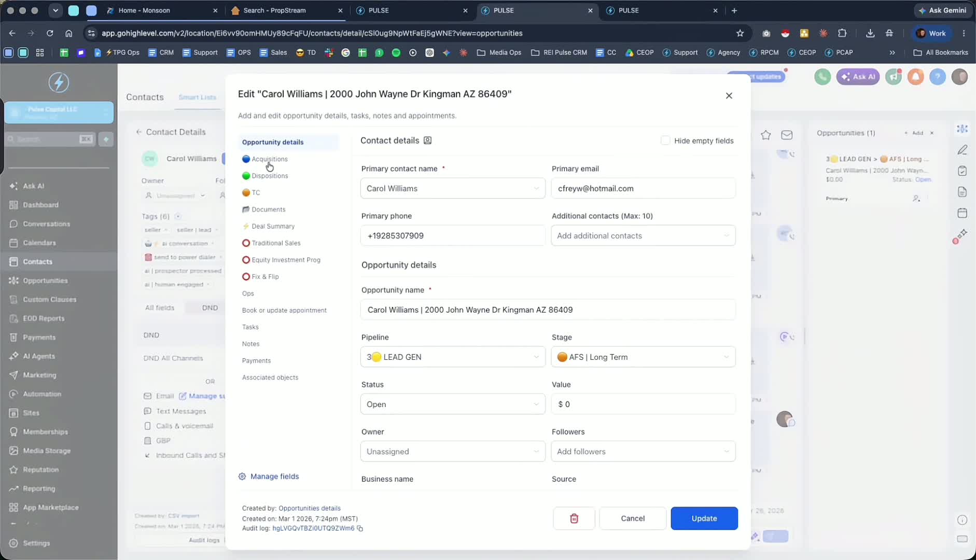Click the green phone dialer icon
The image size is (976, 560).
click(x=822, y=77)
